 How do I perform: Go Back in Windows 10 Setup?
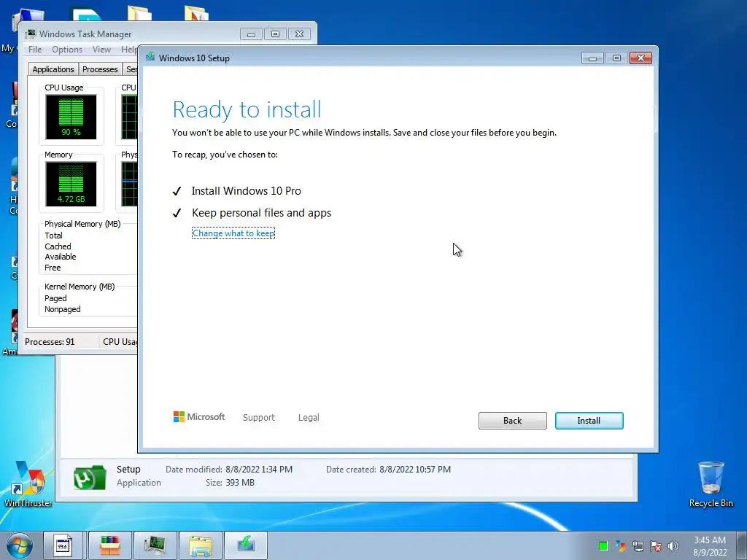click(513, 421)
